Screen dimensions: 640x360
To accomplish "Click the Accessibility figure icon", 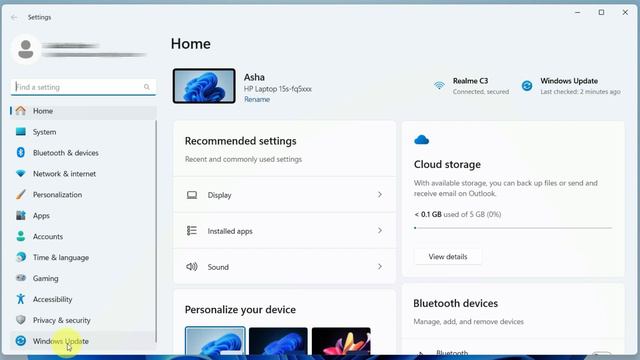I will click(20, 299).
